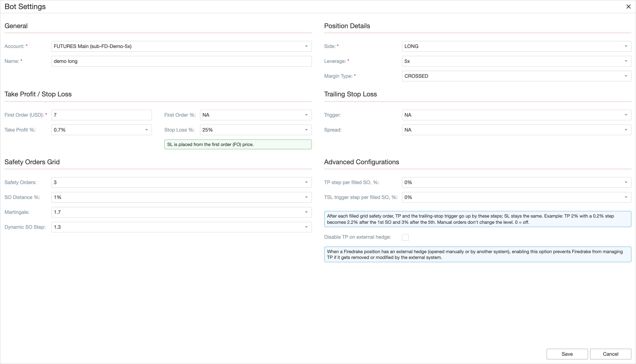Open the Side dropdown showing LONG
Viewport: 636px width, 364px height.
(516, 46)
